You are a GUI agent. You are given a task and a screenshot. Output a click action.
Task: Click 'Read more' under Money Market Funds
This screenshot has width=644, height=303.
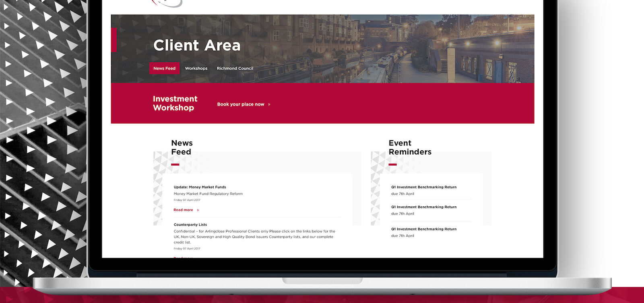click(183, 210)
